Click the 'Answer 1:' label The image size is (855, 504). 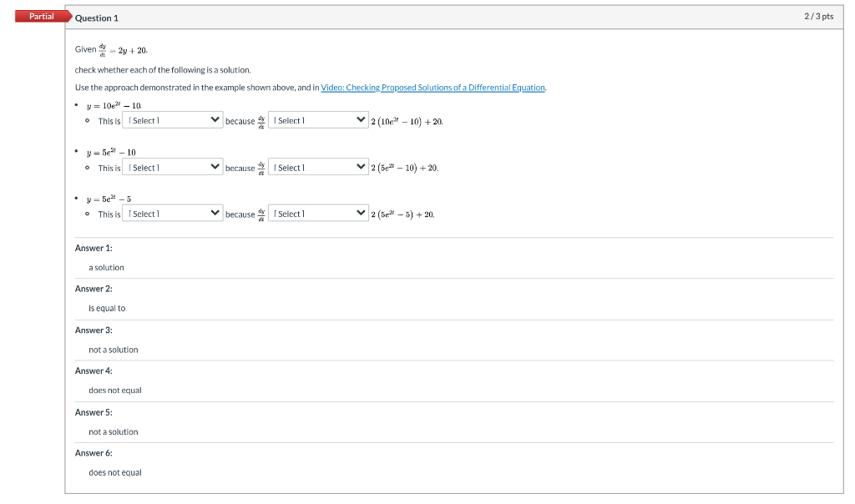click(94, 248)
